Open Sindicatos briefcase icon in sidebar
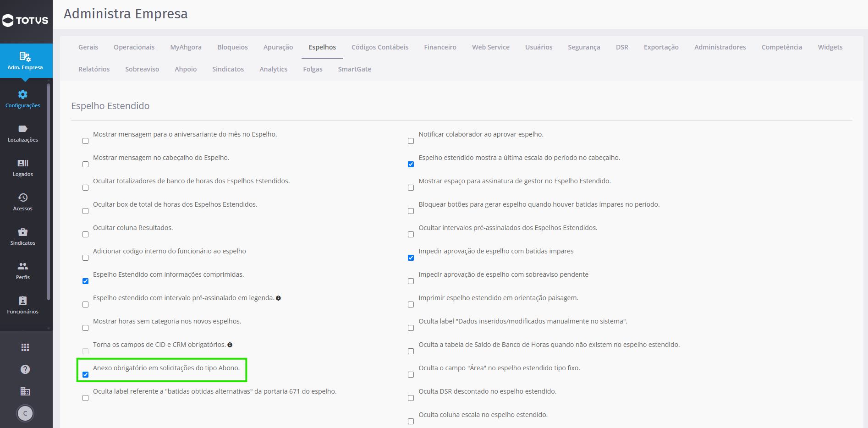The width and height of the screenshot is (868, 428). point(23,232)
